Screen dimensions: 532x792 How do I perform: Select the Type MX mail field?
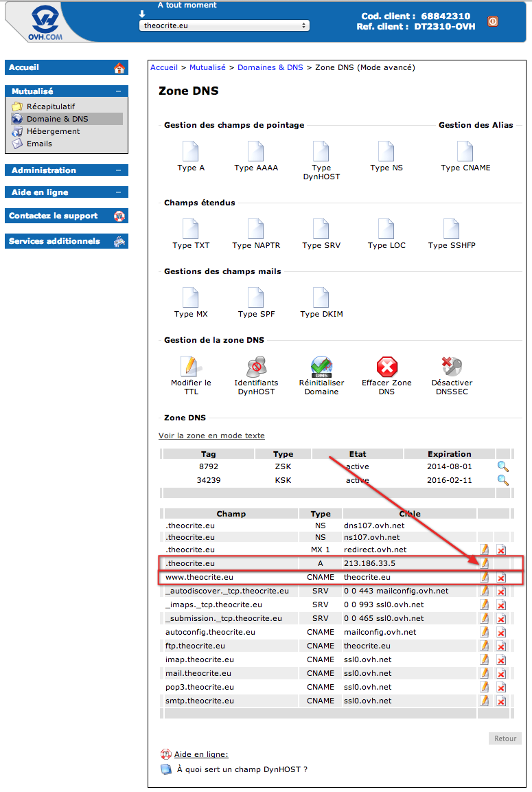tap(190, 297)
